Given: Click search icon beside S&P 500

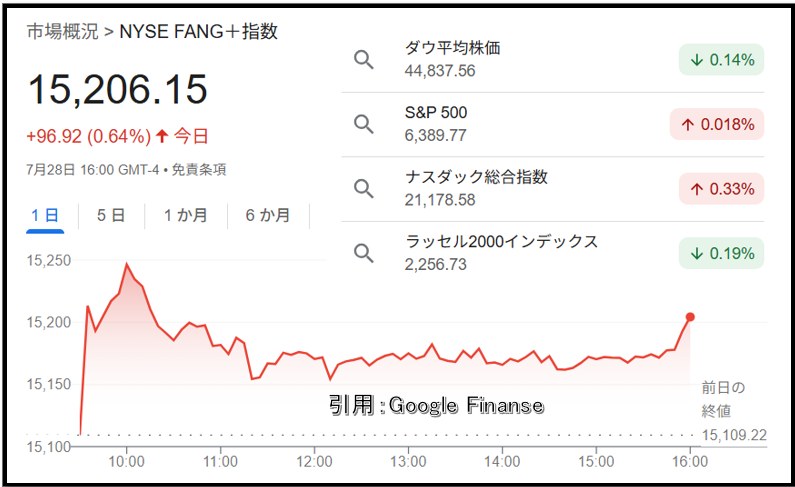Looking at the screenshot, I should (364, 124).
